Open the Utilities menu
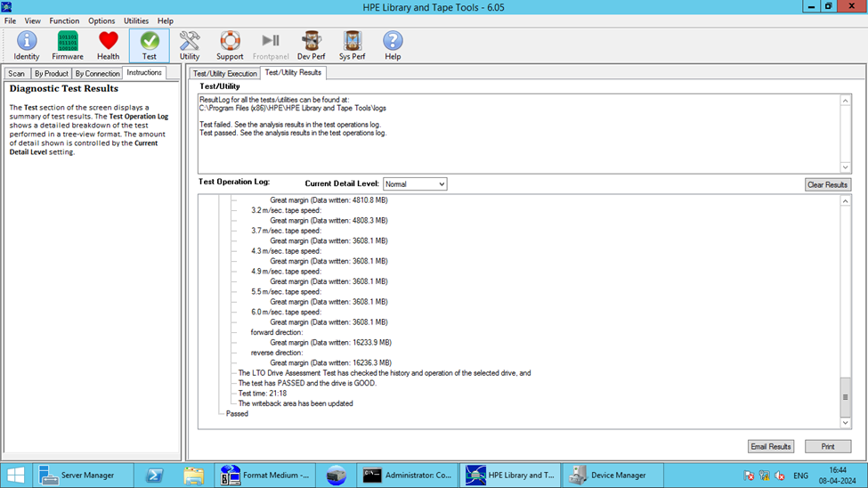Image resolution: width=868 pixels, height=488 pixels. (x=136, y=20)
